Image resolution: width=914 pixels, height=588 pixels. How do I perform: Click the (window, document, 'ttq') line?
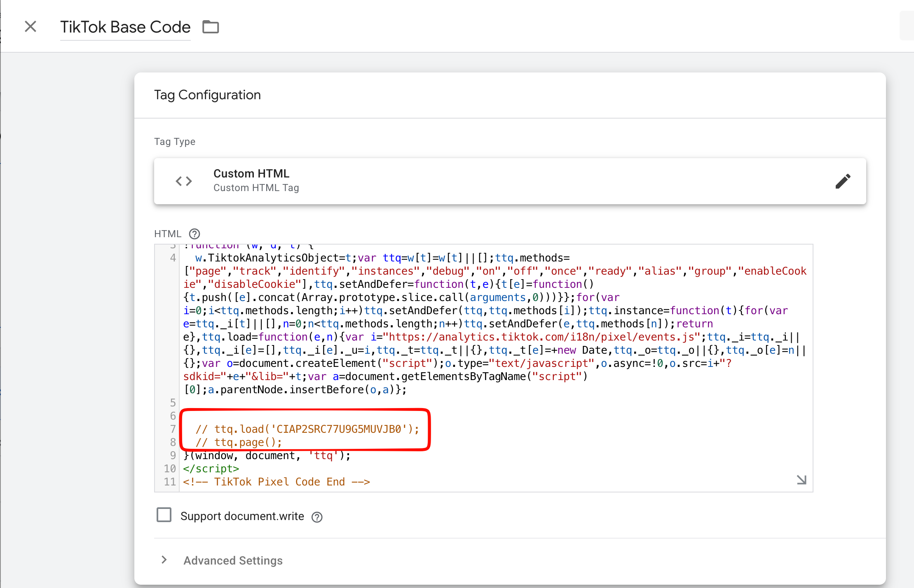tap(267, 455)
